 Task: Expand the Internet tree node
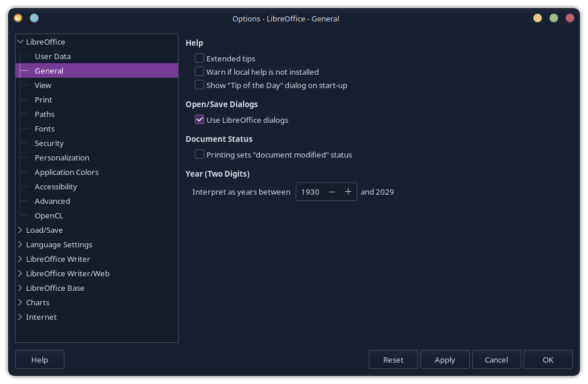20,317
